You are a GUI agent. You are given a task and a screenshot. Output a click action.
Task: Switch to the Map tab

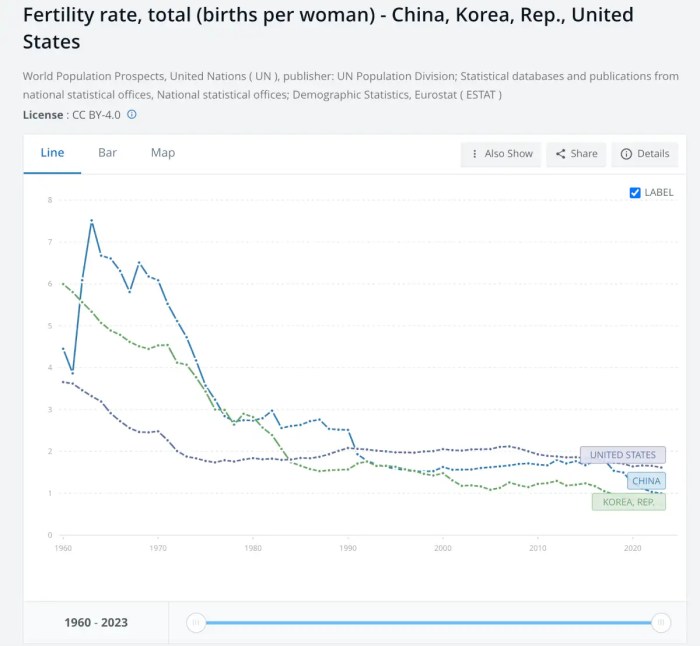[x=163, y=153]
